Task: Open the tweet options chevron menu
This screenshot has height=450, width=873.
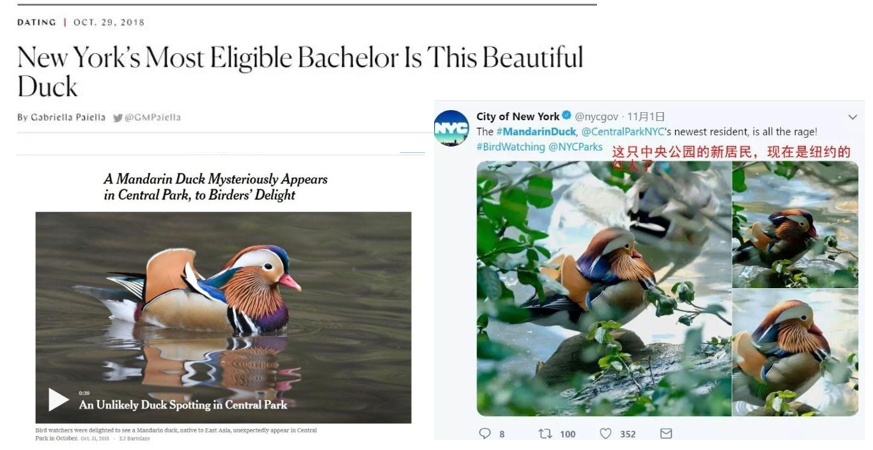Action: [852, 117]
